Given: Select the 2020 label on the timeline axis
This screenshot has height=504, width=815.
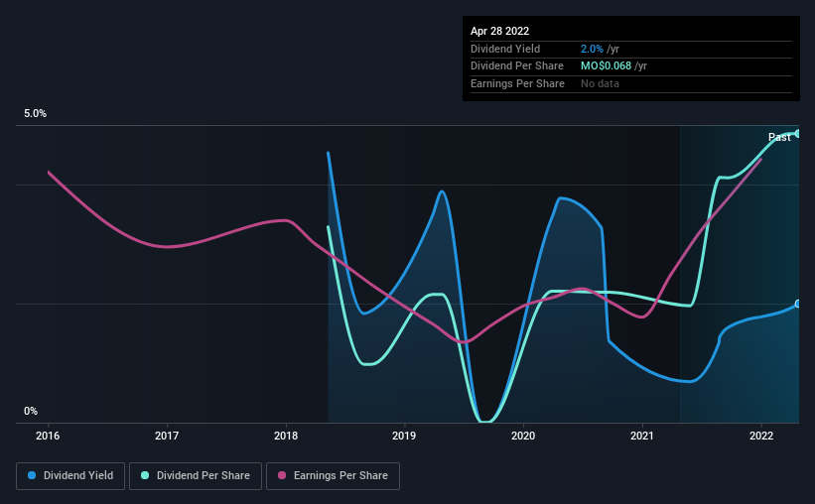Looking at the screenshot, I should 523,436.
